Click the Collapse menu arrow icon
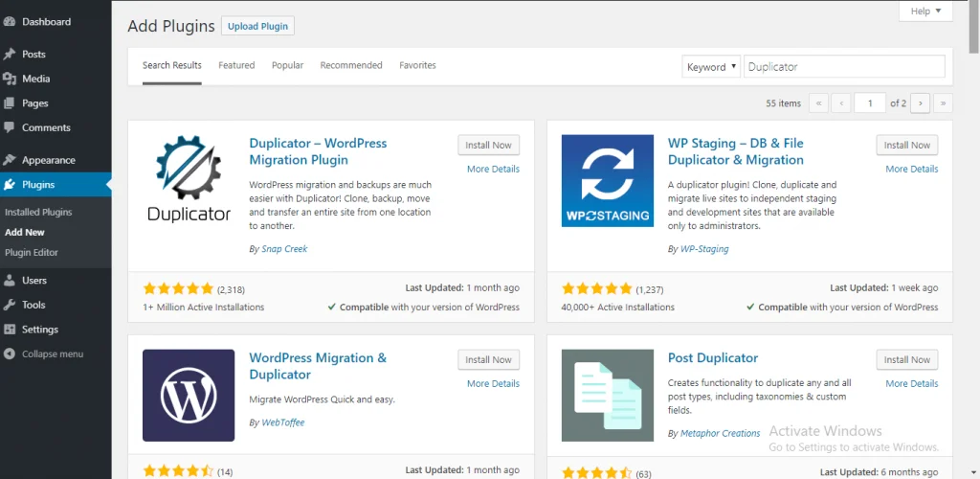This screenshot has width=980, height=479. (10, 354)
